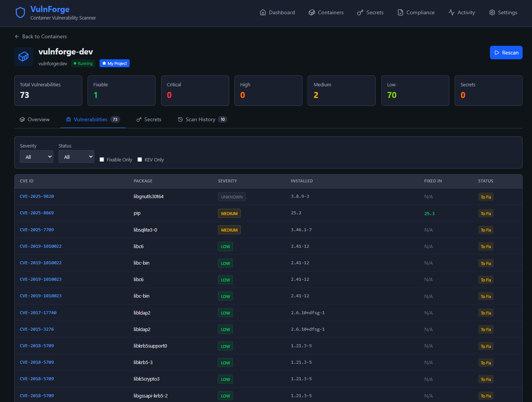Enable the Fixable Only checkbox

click(102, 160)
